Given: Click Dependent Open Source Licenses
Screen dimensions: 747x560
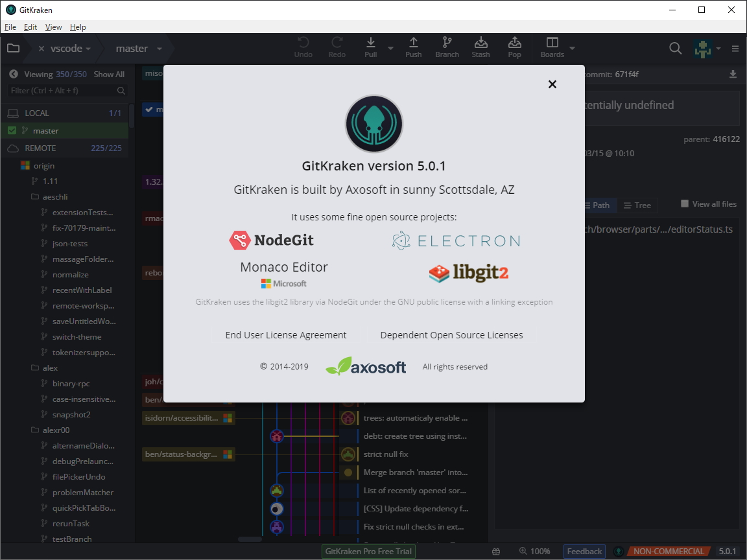Looking at the screenshot, I should pyautogui.click(x=452, y=335).
